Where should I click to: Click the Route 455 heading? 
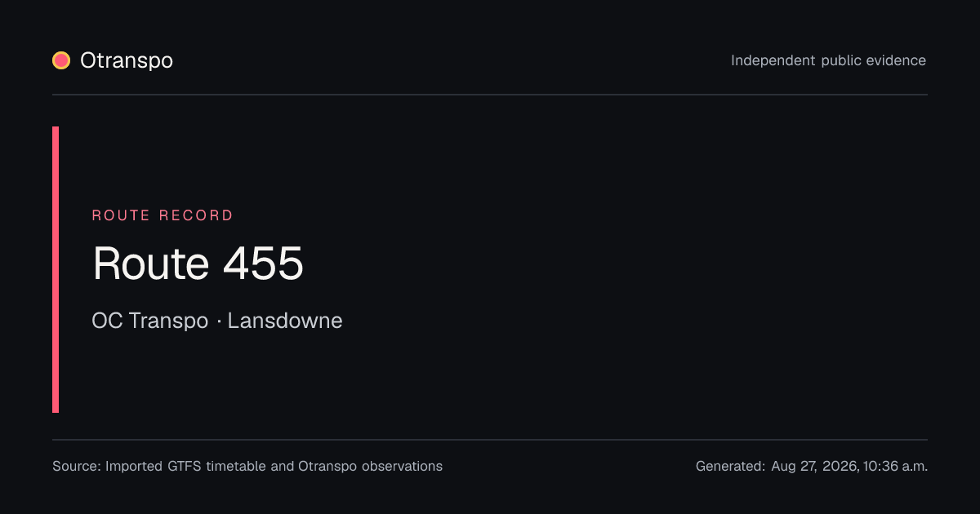tap(198, 264)
